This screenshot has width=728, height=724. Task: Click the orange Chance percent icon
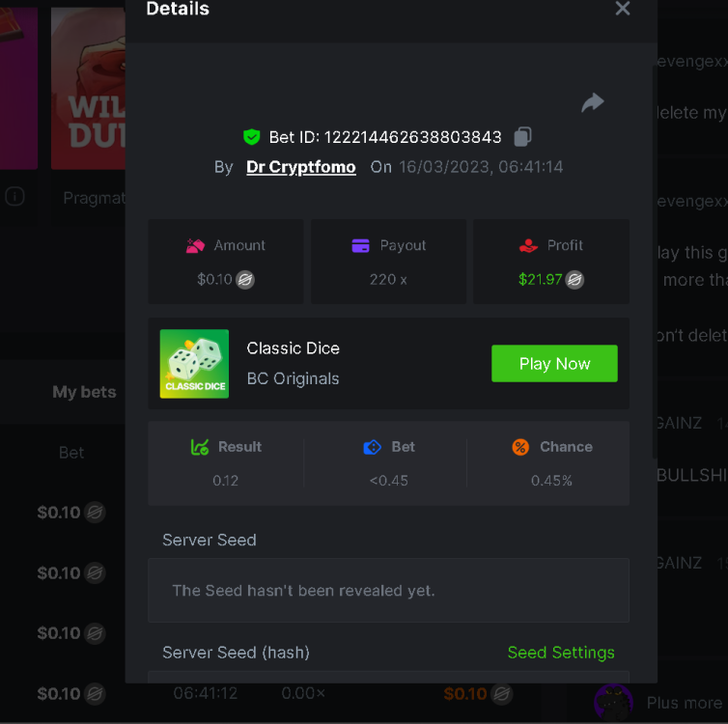coord(520,447)
